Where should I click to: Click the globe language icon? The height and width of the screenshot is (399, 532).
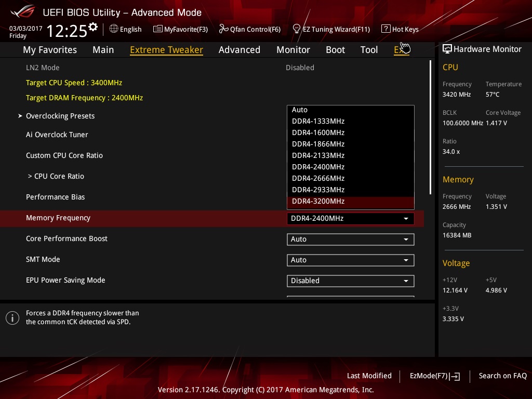(114, 29)
